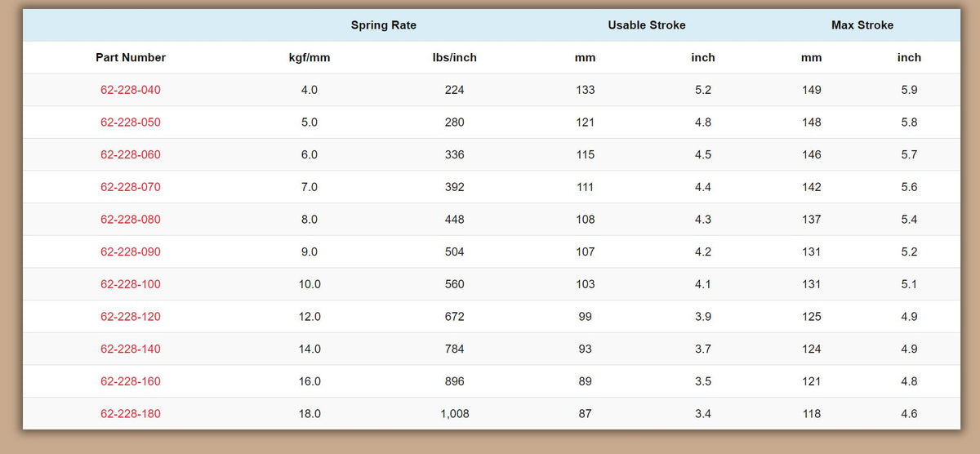Screen dimensions: 980x454
Task: Click the 62-228-060 part link
Action: point(131,154)
